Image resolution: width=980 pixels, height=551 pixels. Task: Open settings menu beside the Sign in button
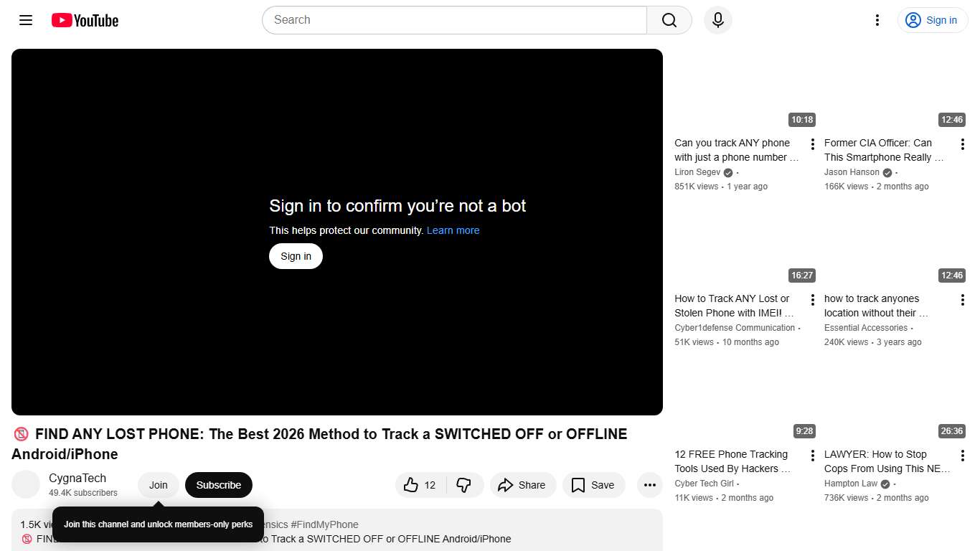click(x=877, y=20)
